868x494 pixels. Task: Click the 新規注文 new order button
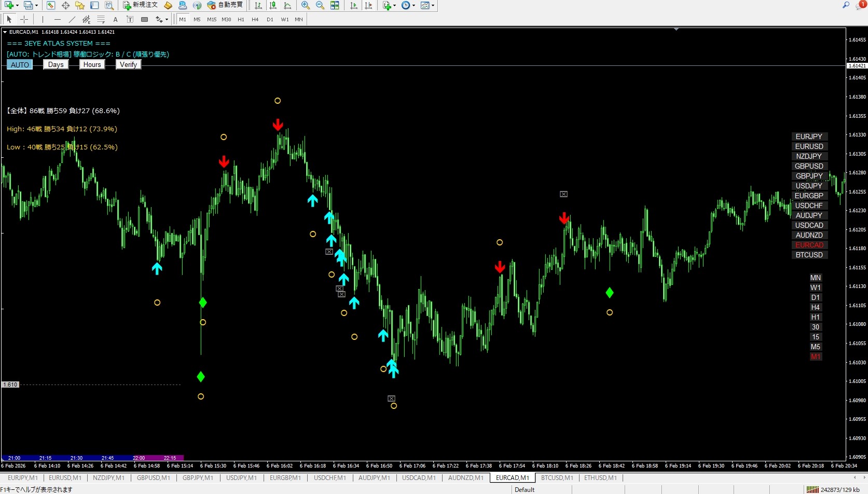[140, 5]
